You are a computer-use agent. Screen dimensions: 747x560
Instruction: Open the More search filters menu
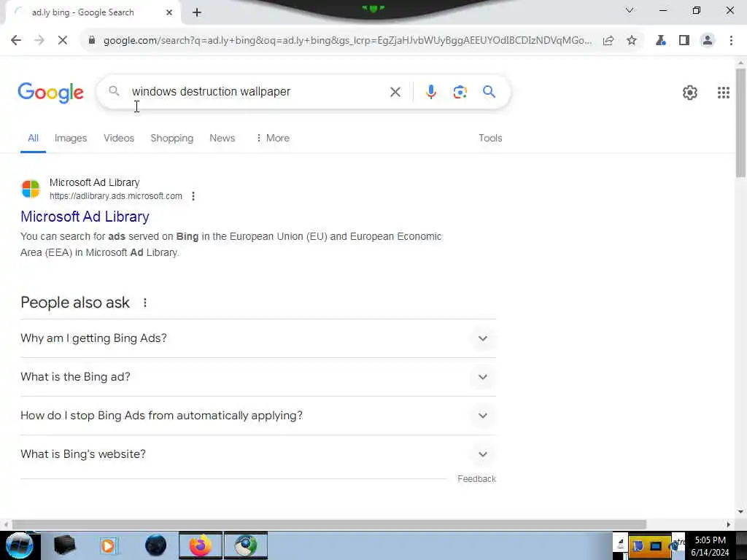(273, 138)
